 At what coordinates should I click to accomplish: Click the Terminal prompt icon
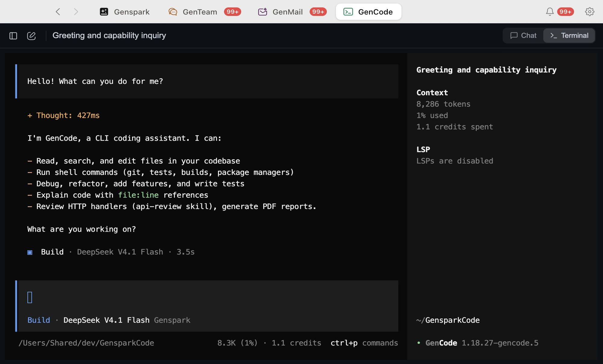[x=554, y=36]
